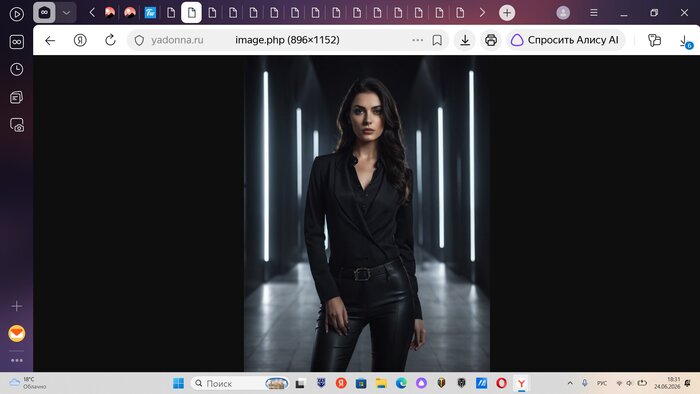
Task: Open the three-dot page options menu
Action: [x=417, y=40]
